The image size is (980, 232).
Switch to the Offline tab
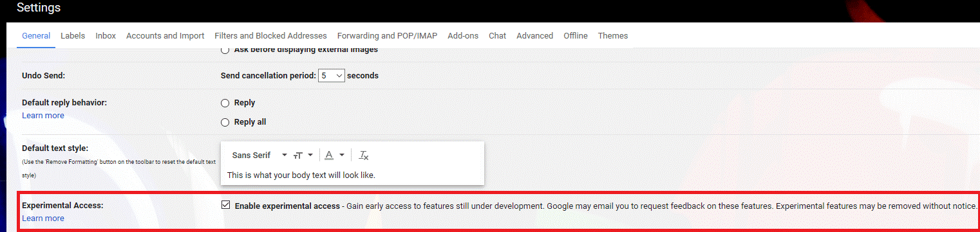click(x=576, y=36)
